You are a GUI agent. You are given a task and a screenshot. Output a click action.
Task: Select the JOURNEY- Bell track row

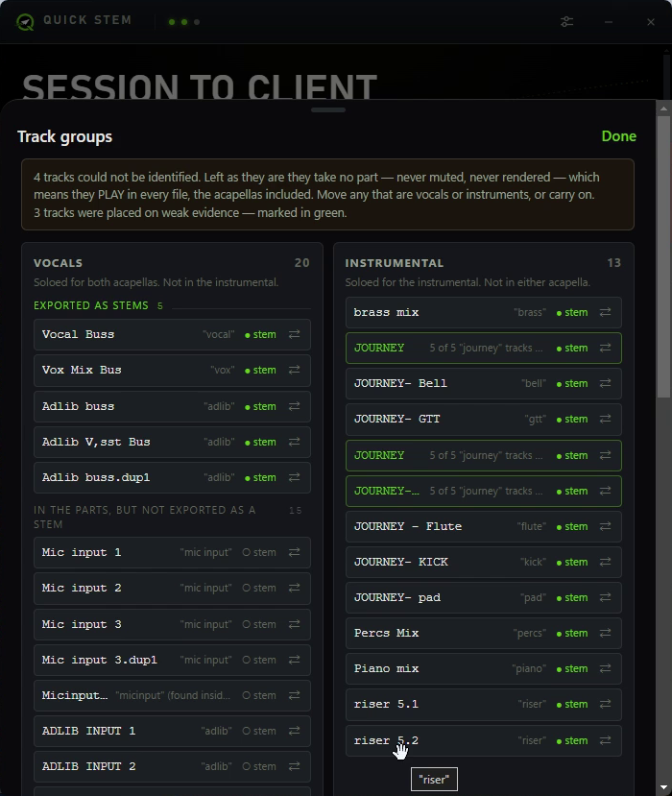[x=484, y=383]
